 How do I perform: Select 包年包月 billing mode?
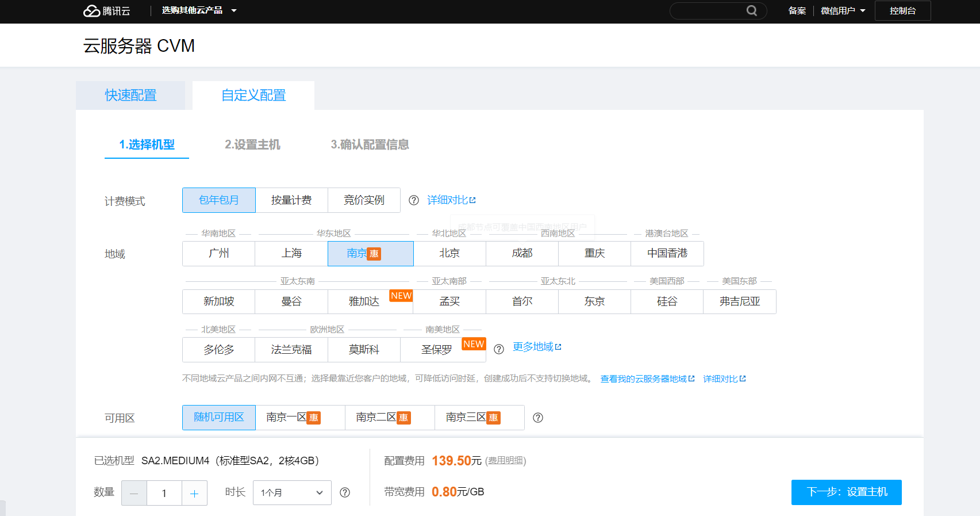[x=219, y=200]
